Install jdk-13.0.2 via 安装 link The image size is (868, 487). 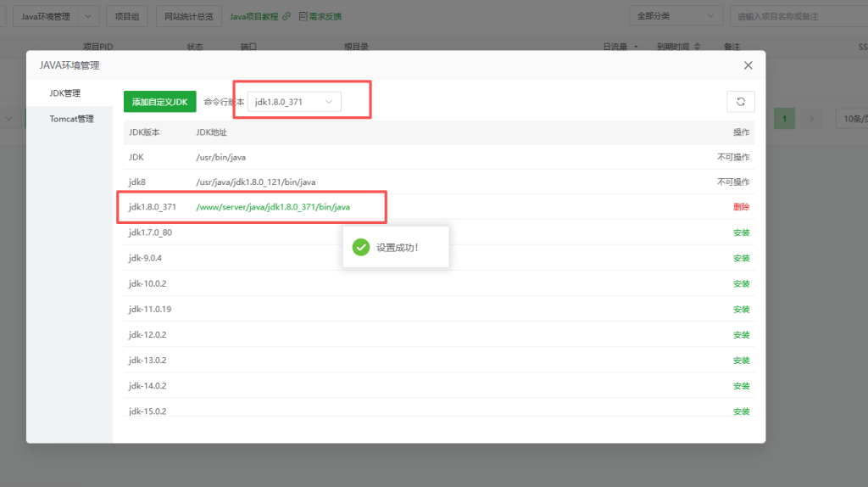[x=741, y=360]
